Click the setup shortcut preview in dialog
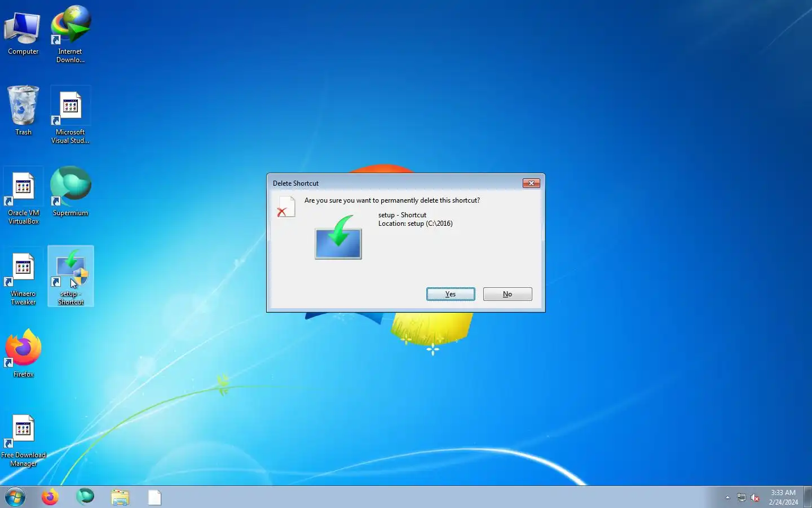Screen dimensions: 812x508 pyautogui.click(x=338, y=237)
